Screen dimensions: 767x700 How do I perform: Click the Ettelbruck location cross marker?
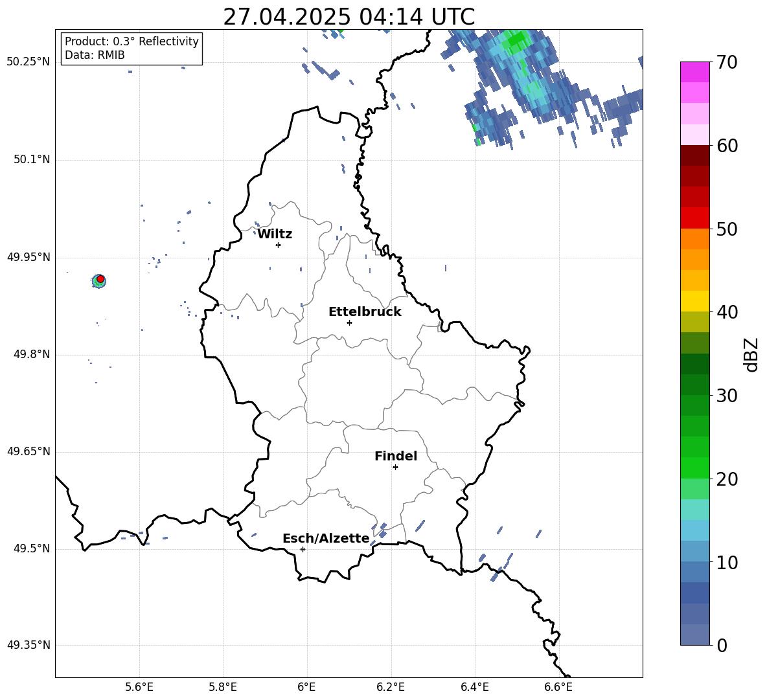point(349,322)
